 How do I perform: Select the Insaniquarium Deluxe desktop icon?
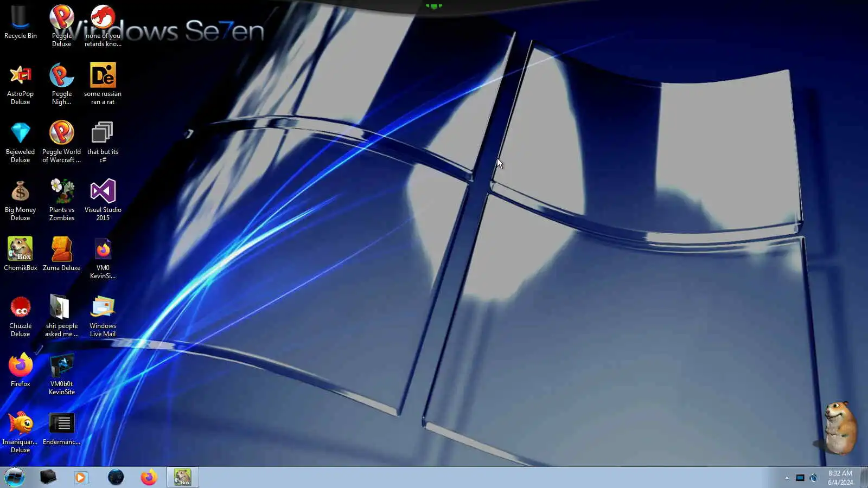20,432
